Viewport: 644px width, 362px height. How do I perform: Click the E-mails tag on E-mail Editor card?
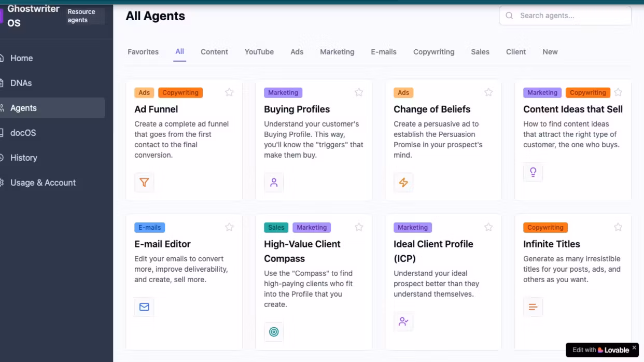tap(150, 228)
